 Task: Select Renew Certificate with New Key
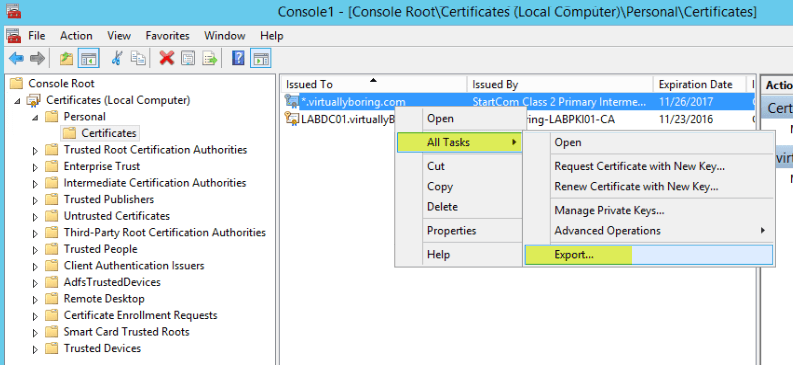coord(649,186)
